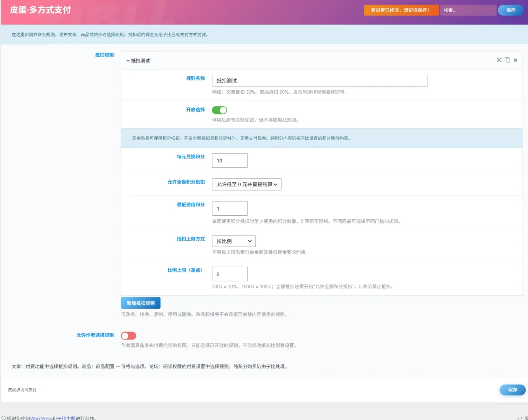The height and width of the screenshot is (420, 528).
Task: Collapse the 抵扣测试 rule chevron
Action: click(x=128, y=61)
